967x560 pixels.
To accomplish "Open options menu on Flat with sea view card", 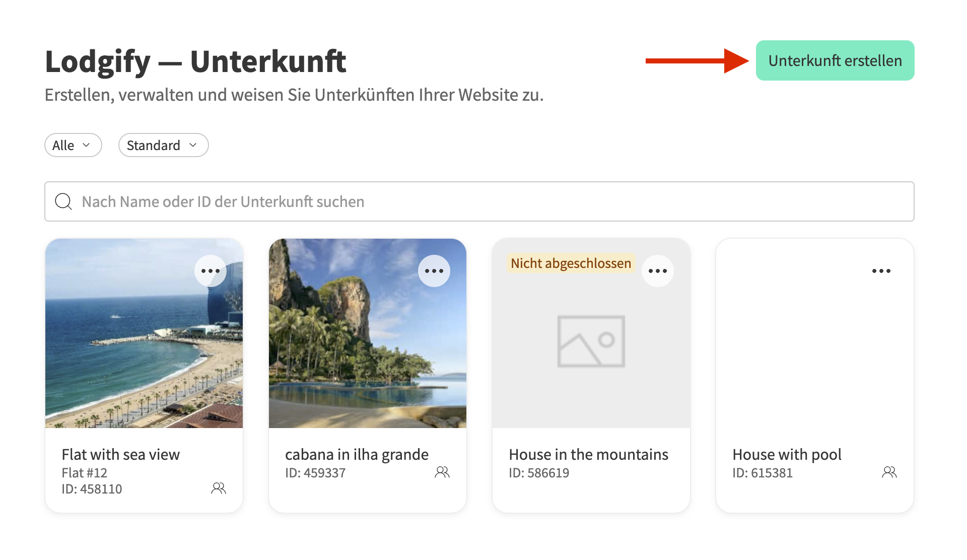I will pos(211,271).
